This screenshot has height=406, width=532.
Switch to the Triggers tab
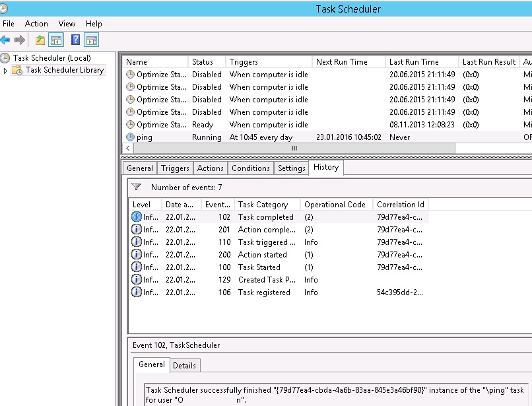(175, 168)
